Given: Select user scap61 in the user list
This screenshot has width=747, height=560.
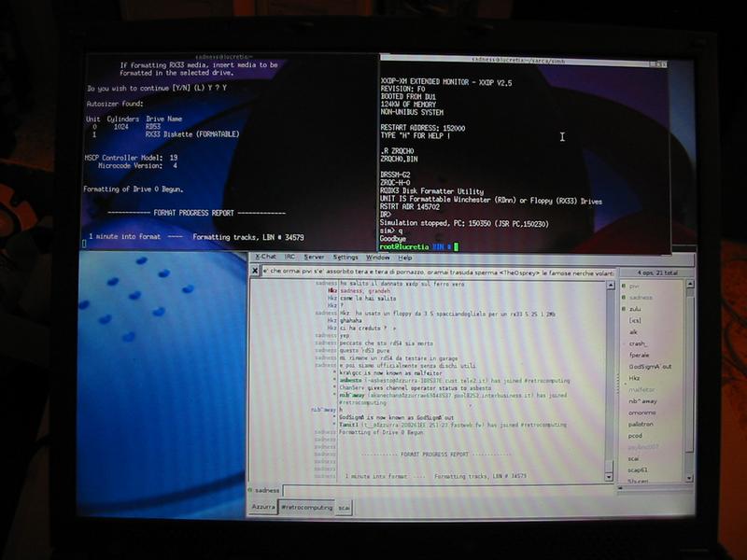Looking at the screenshot, I should 638,470.
